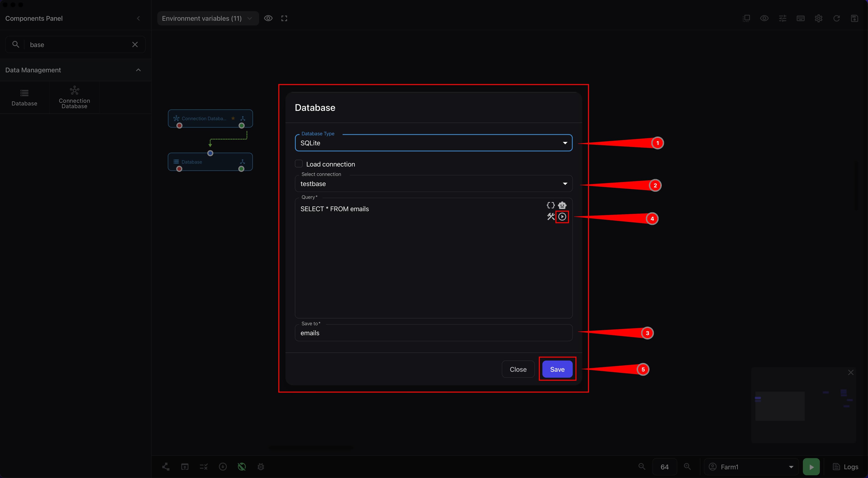Open the Select connection dropdown
Screen dimensions: 868x478
[433, 183]
